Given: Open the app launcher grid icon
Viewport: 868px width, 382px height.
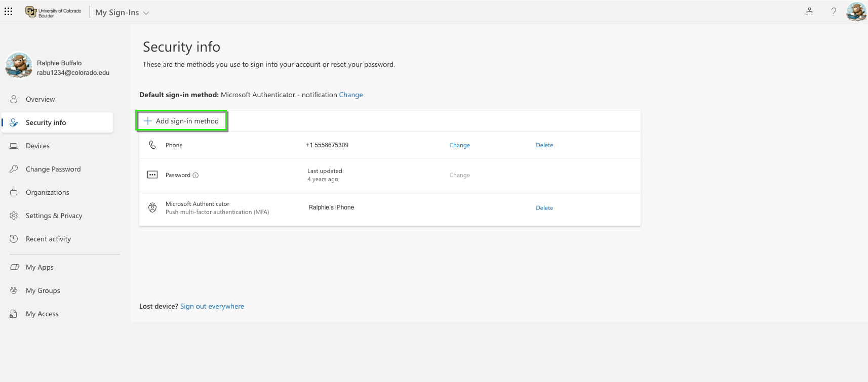Looking at the screenshot, I should click(9, 11).
